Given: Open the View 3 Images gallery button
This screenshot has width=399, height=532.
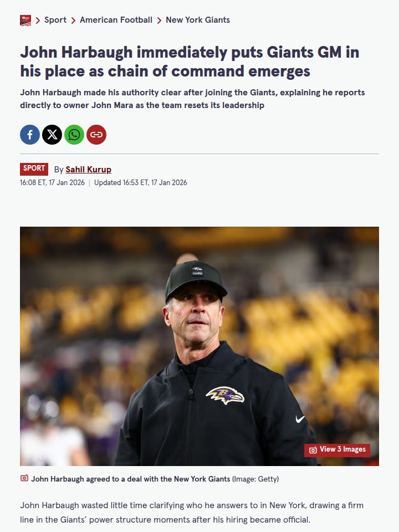Looking at the screenshot, I should click(337, 449).
